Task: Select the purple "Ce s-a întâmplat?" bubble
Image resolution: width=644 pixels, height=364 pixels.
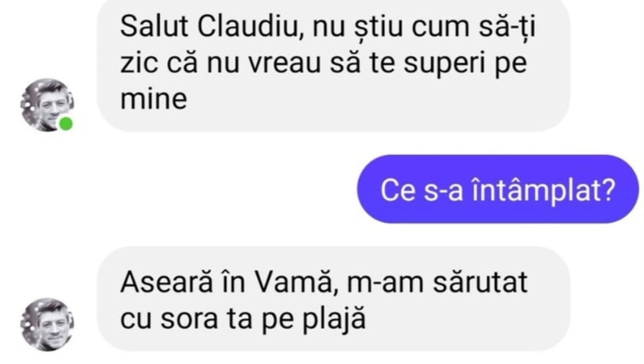Action: (498, 189)
